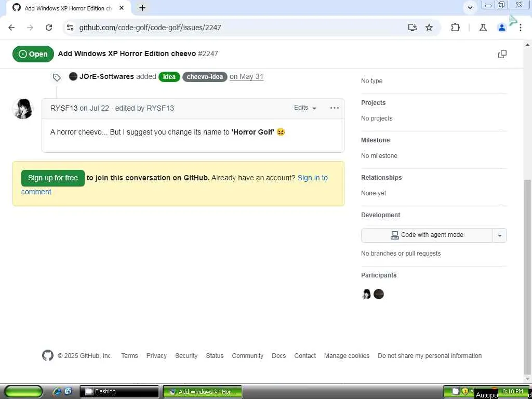Image resolution: width=532 pixels, height=399 pixels.
Task: Open the Chrome three-dot menu
Action: coord(520,28)
